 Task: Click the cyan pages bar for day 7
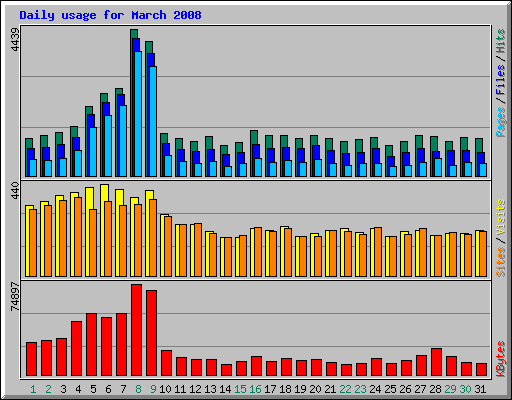[x=123, y=141]
